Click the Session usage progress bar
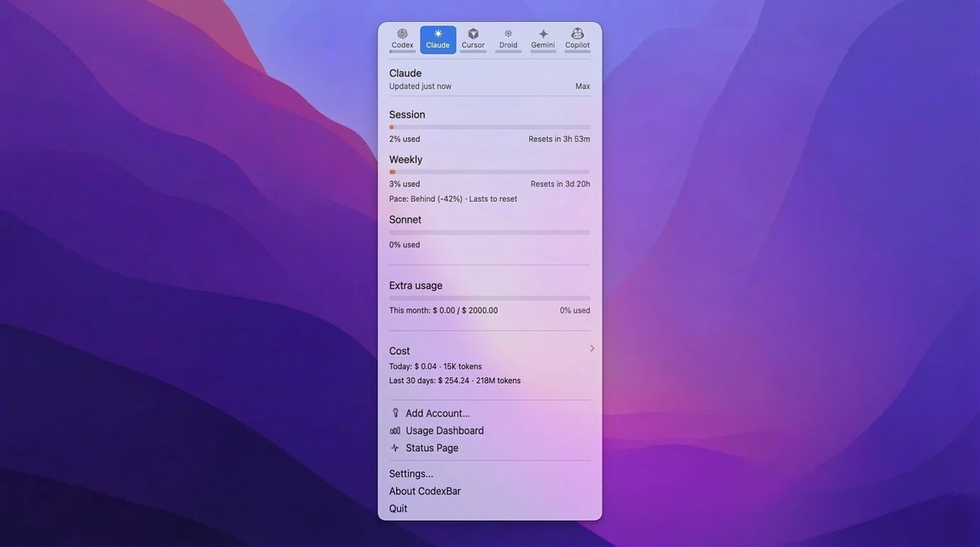 [x=490, y=127]
